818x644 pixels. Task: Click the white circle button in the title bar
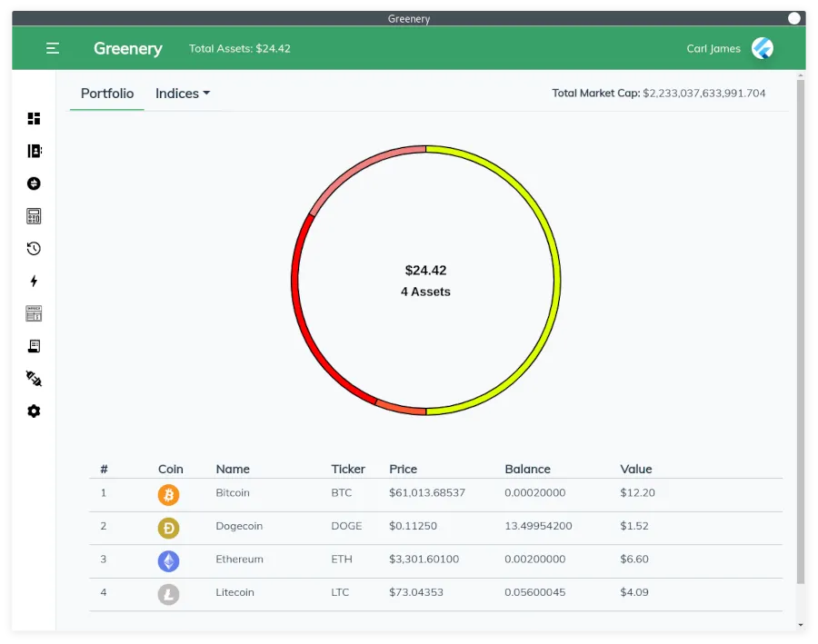tap(794, 18)
